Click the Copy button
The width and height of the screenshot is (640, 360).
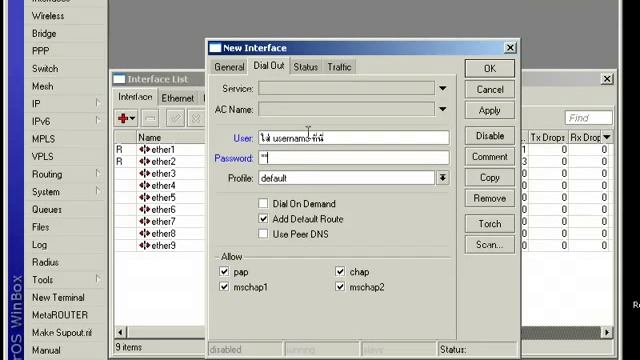point(490,178)
